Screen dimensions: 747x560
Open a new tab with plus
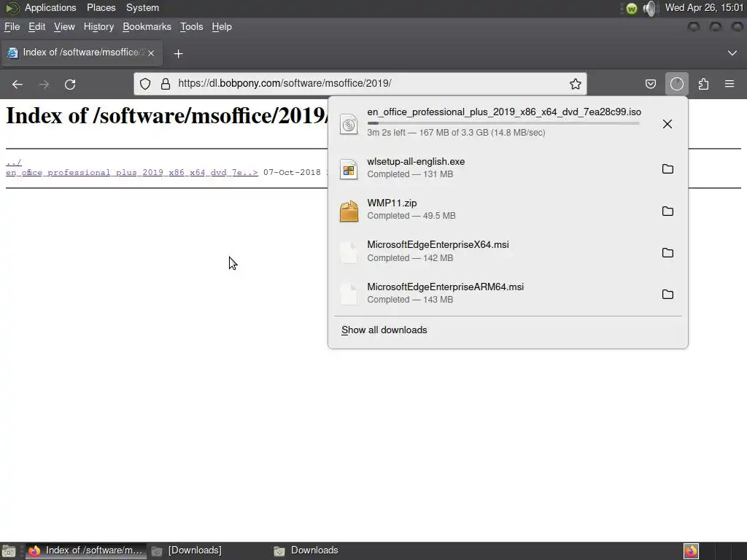[x=178, y=54]
